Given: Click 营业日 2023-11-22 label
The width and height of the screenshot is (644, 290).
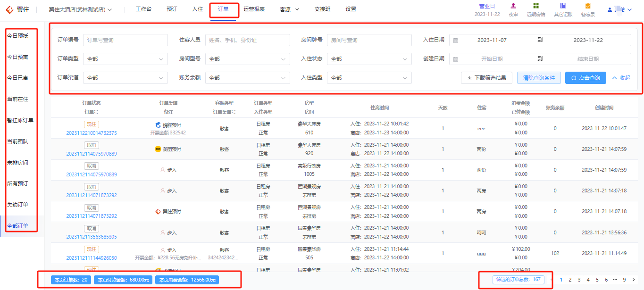Looking at the screenshot, I should tap(487, 10).
